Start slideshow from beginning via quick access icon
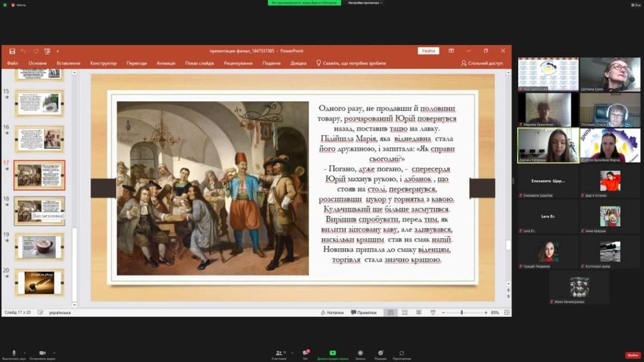644x362 pixels. (x=47, y=52)
